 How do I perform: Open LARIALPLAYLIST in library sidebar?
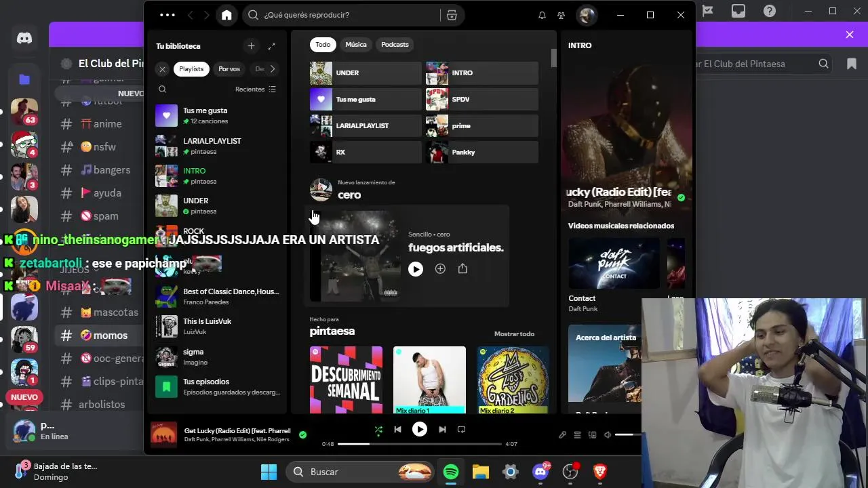218,146
